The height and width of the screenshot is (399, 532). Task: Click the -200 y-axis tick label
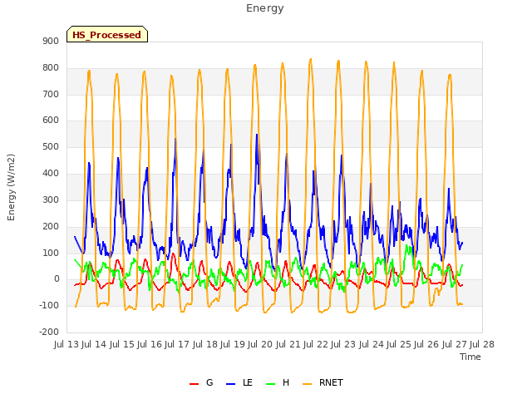(x=49, y=332)
